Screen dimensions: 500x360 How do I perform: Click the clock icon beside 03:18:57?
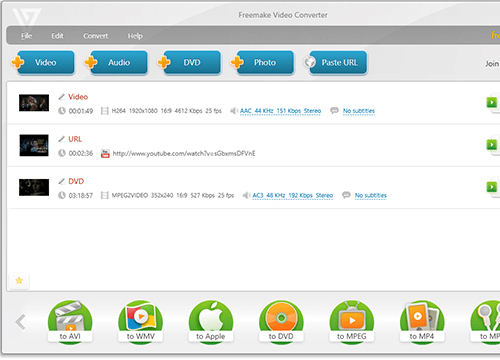tap(62, 195)
